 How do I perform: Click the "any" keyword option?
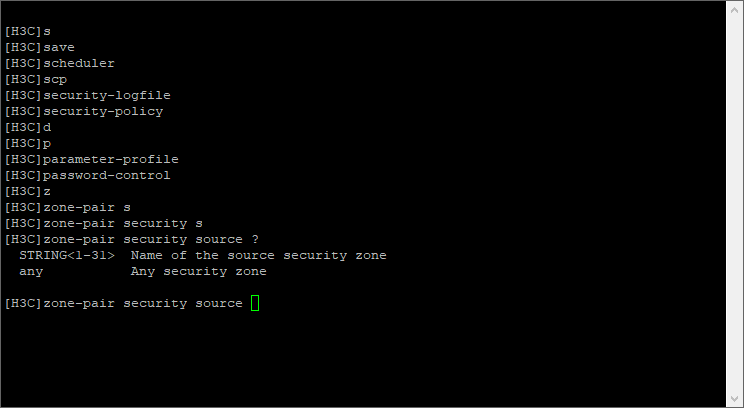pos(31,271)
